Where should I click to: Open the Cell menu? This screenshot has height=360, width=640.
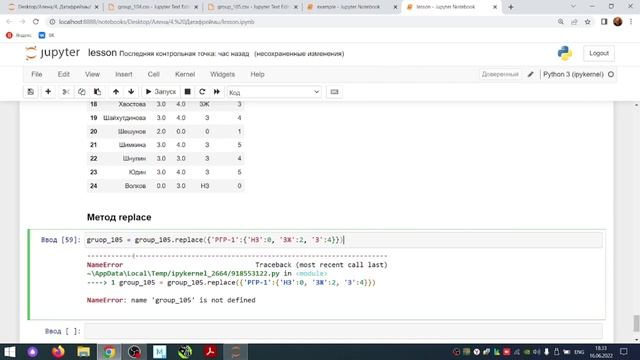pos(153,74)
